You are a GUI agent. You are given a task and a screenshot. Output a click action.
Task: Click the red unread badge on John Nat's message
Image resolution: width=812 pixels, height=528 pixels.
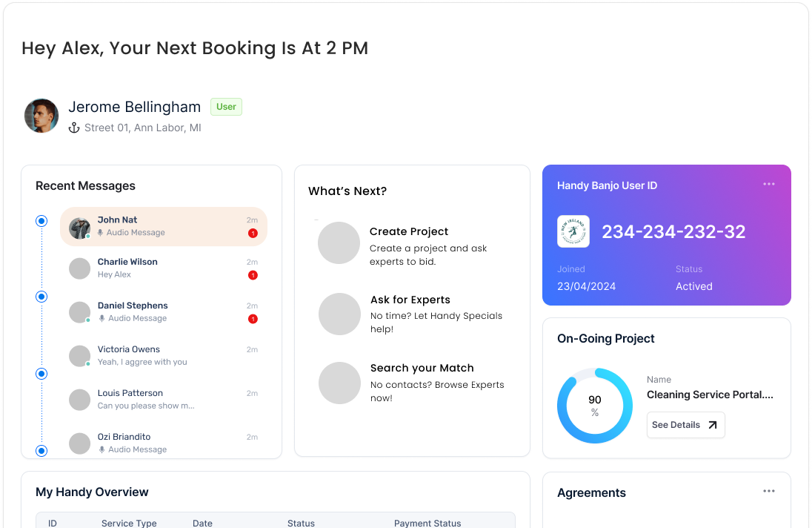(x=253, y=233)
